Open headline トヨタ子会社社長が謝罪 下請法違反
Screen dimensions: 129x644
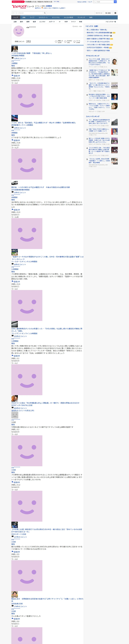pyautogui.click(x=32, y=53)
